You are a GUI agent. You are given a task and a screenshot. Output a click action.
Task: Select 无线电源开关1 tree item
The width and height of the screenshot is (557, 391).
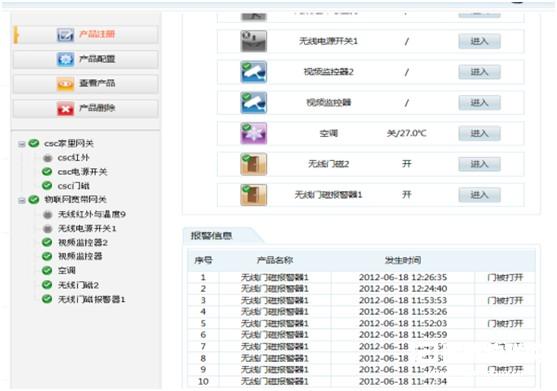pos(87,228)
